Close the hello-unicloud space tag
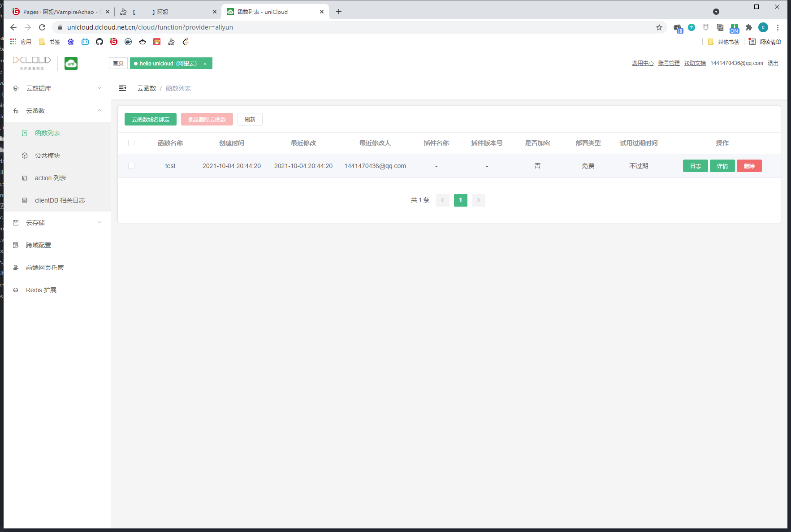The width and height of the screenshot is (791, 532). coord(205,64)
